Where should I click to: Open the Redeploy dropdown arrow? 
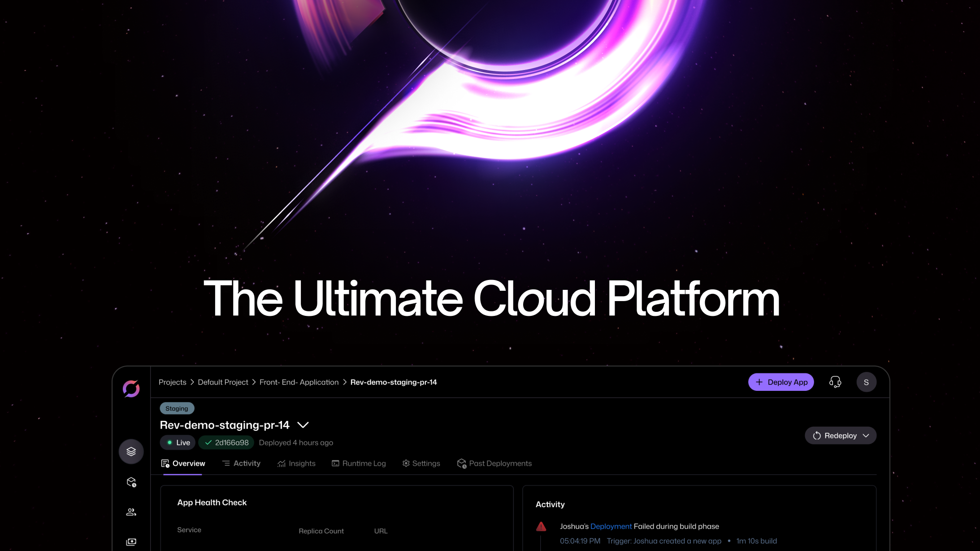tap(866, 436)
